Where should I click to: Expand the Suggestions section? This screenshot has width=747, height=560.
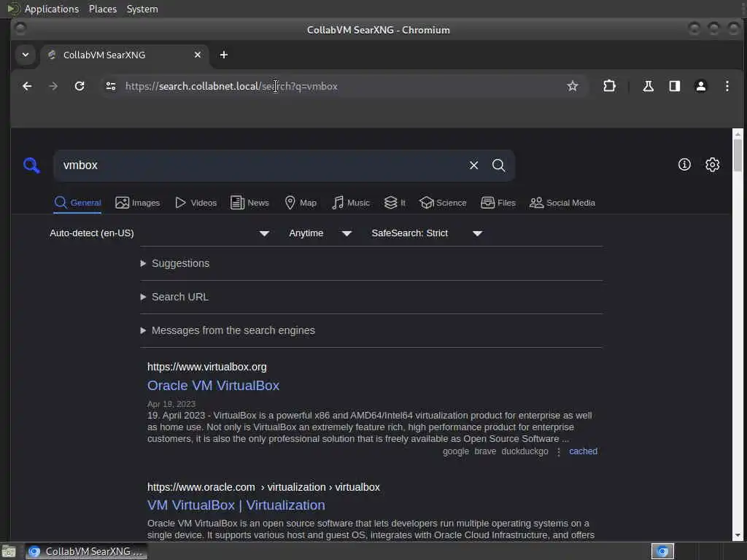pos(175,263)
